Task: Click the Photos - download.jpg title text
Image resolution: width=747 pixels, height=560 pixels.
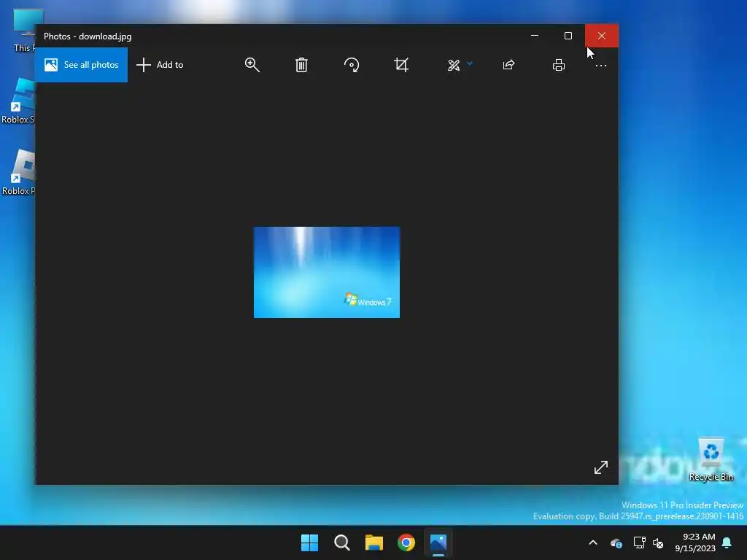Action: [88, 36]
